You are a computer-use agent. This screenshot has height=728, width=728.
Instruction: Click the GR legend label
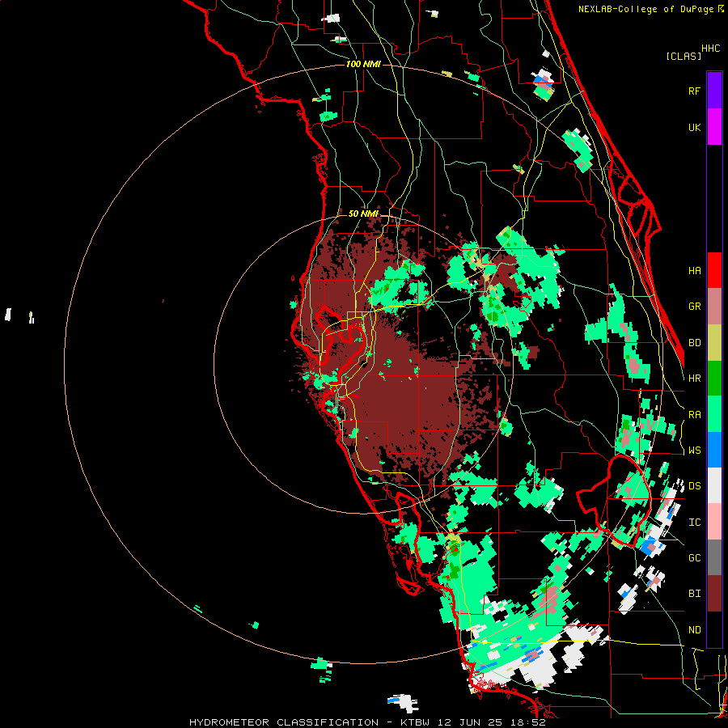(x=694, y=307)
